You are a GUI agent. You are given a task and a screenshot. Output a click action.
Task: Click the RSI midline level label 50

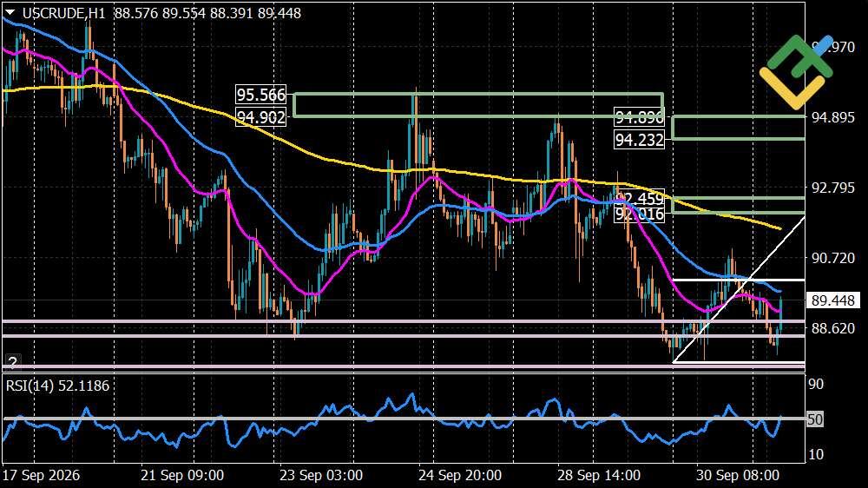815,419
